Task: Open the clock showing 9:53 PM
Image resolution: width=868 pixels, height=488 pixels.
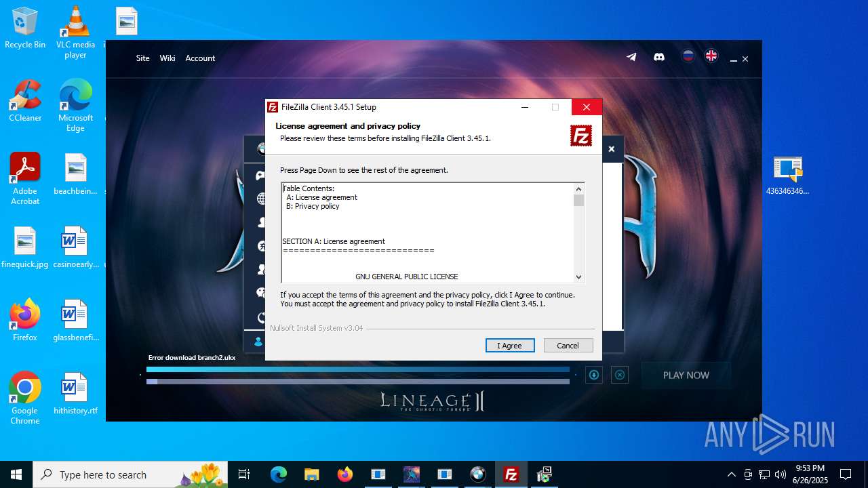Action: click(811, 474)
